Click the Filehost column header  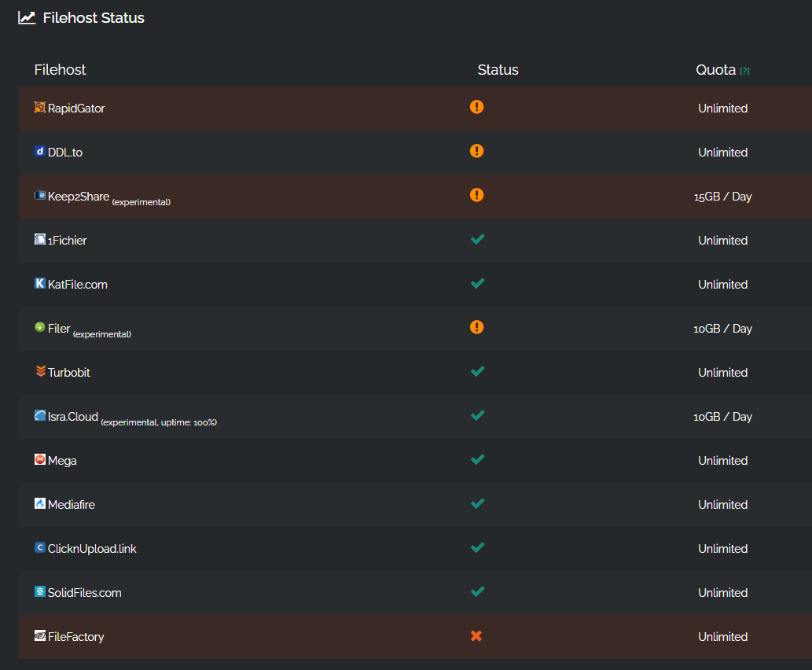coord(60,69)
